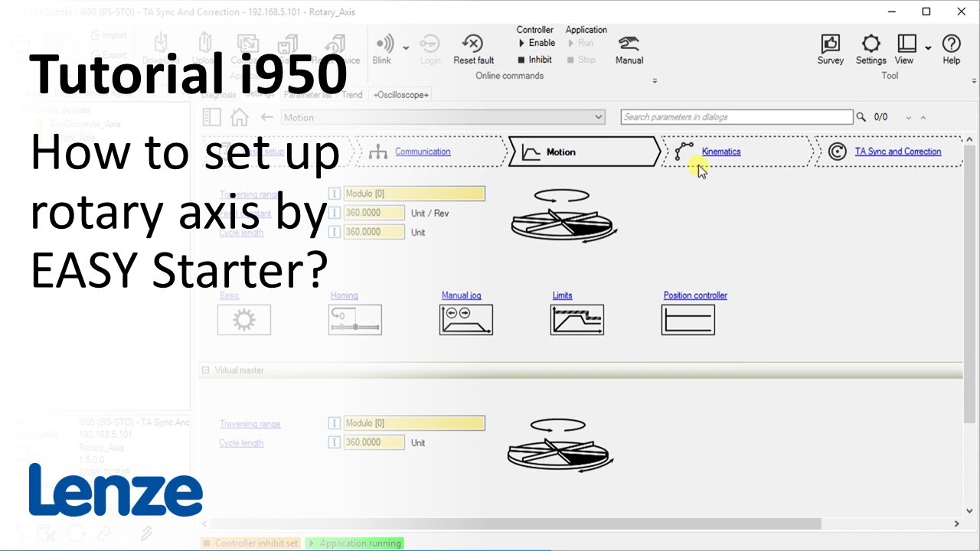Click the application Run command
The width and height of the screenshot is (980, 551).
(x=581, y=43)
